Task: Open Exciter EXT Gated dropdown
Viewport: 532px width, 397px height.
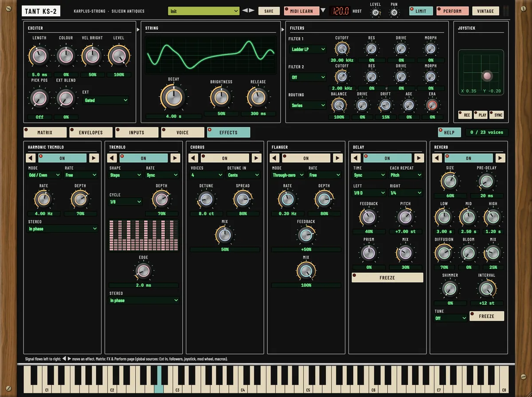Action: coord(106,100)
